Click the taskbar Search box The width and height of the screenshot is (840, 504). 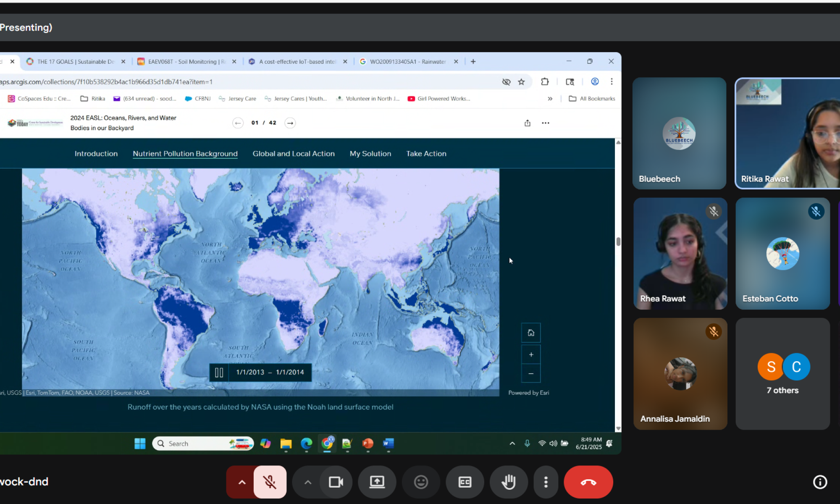tap(203, 444)
